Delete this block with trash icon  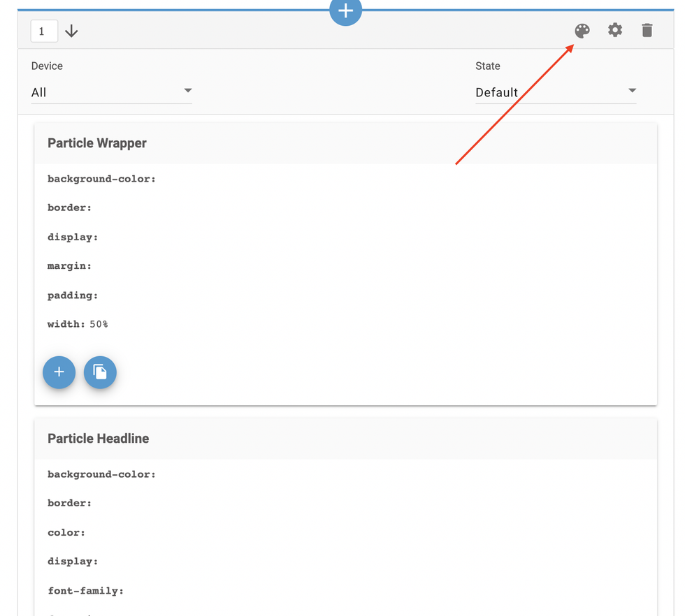coord(647,30)
